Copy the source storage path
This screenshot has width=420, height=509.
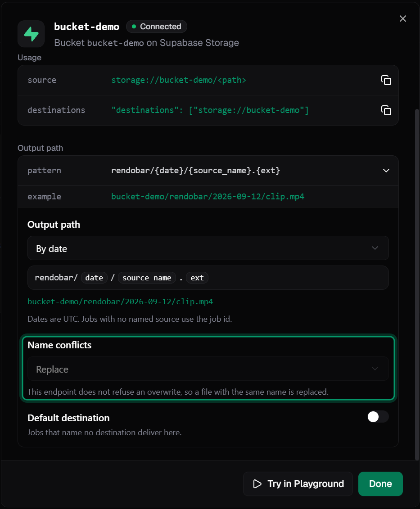tap(386, 80)
